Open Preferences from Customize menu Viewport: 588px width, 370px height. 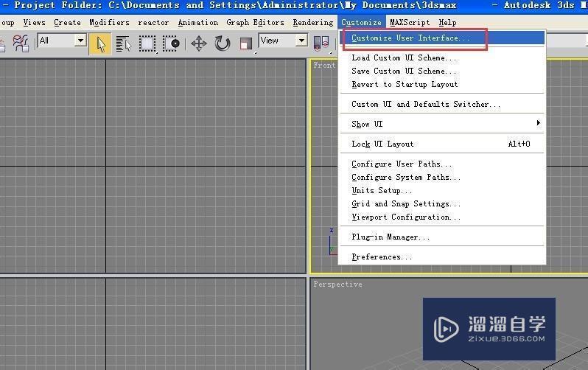[443, 257]
